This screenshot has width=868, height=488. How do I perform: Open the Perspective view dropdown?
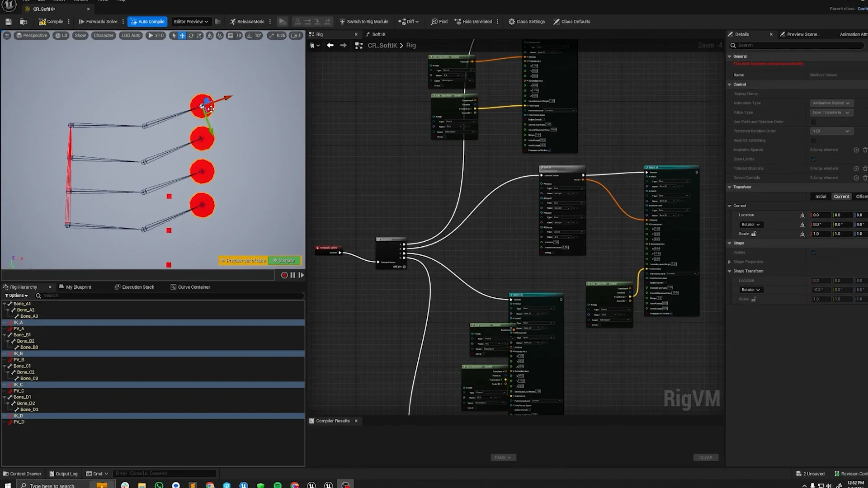(31, 35)
